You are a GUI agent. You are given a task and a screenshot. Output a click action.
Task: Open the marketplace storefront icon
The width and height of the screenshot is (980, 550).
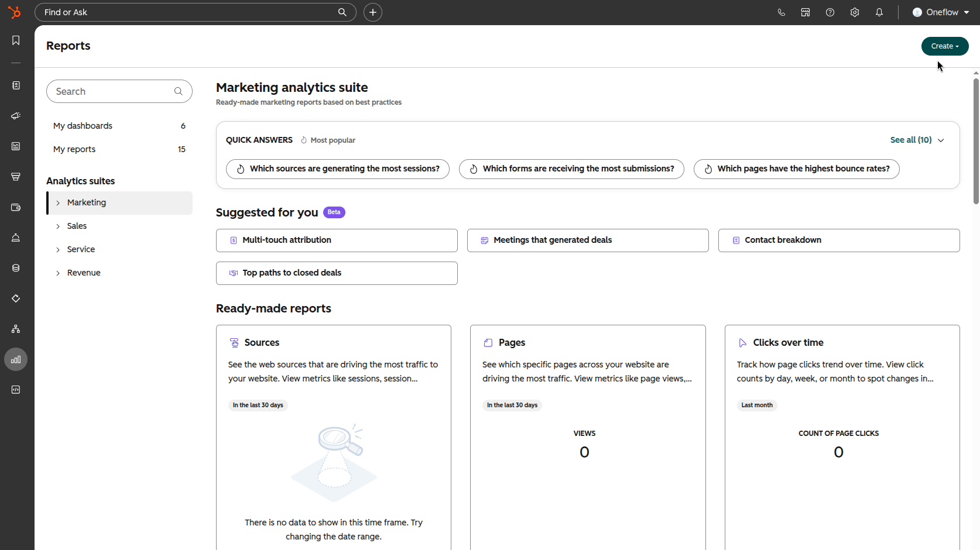coord(806,12)
